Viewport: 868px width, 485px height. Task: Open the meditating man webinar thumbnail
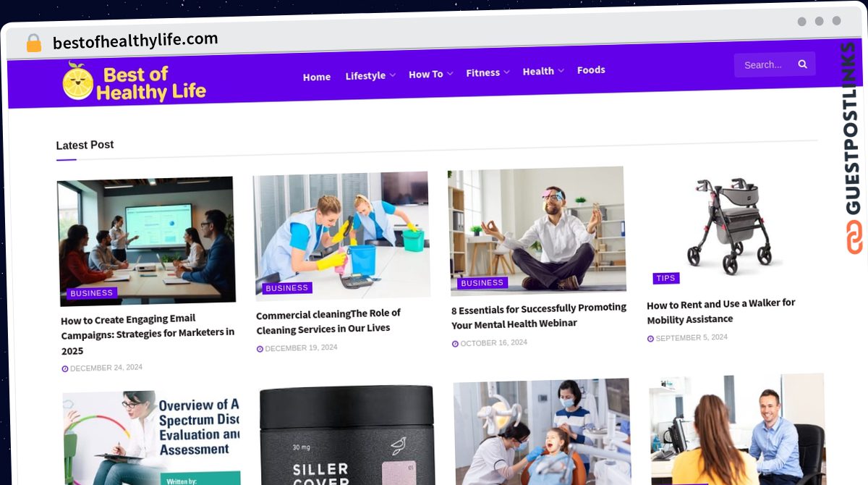coord(537,230)
